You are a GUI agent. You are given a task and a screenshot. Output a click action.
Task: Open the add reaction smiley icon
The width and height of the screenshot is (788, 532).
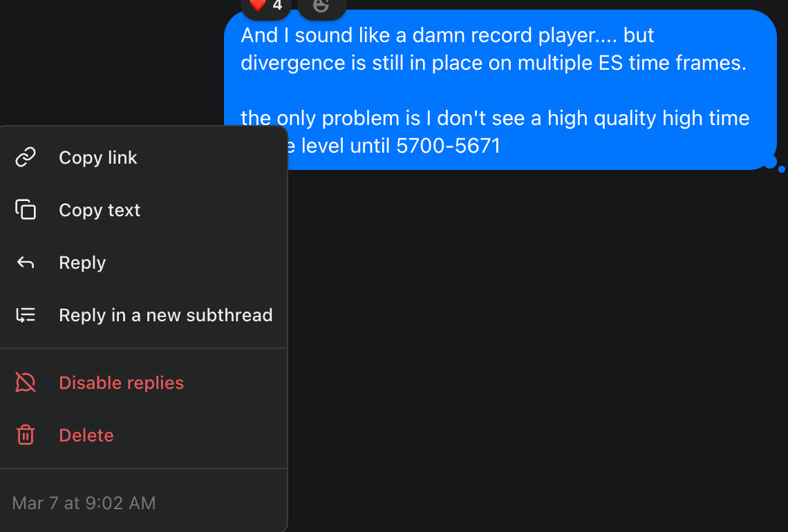[321, 5]
